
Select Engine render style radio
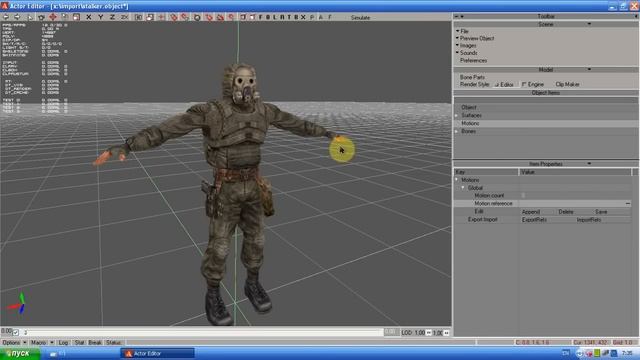coord(533,84)
